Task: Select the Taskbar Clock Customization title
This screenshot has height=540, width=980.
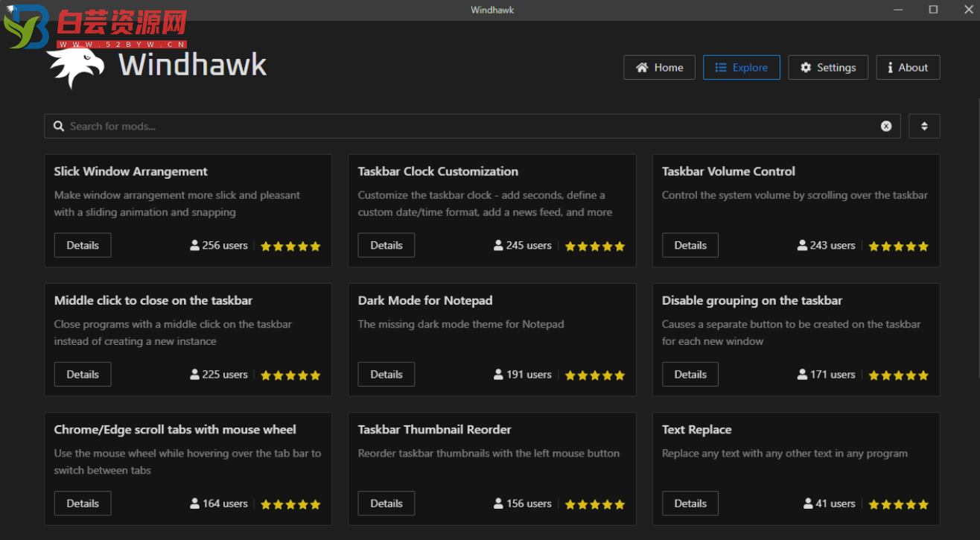Action: [438, 171]
